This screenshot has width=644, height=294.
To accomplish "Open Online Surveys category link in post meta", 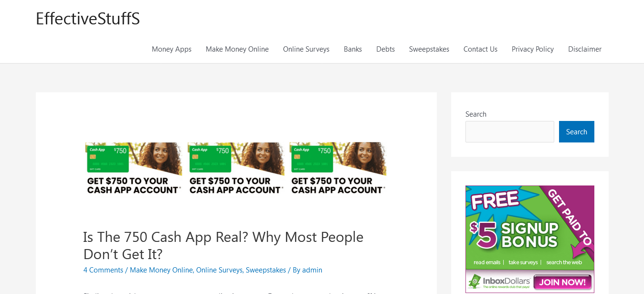I will (219, 270).
